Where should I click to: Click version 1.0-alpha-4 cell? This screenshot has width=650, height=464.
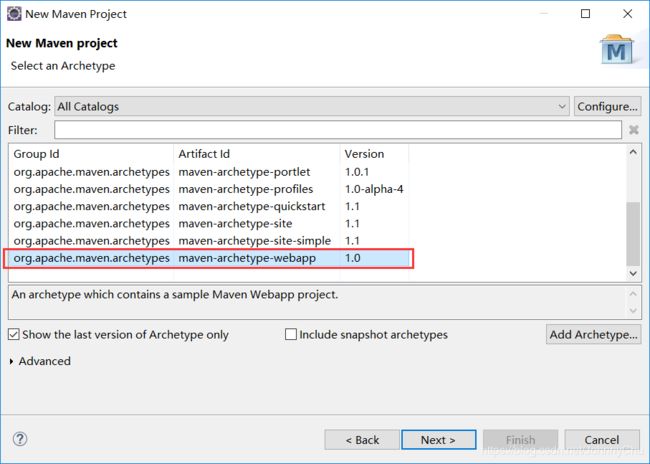click(374, 189)
